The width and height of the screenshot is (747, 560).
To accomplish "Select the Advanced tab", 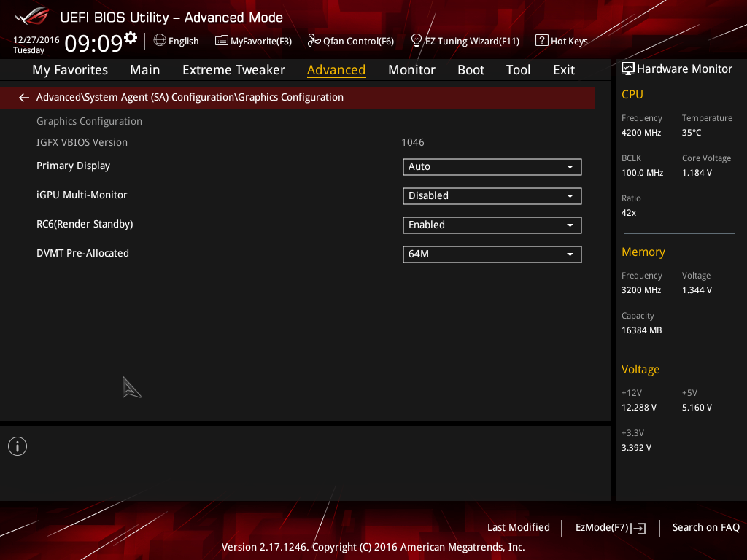I will tap(336, 70).
